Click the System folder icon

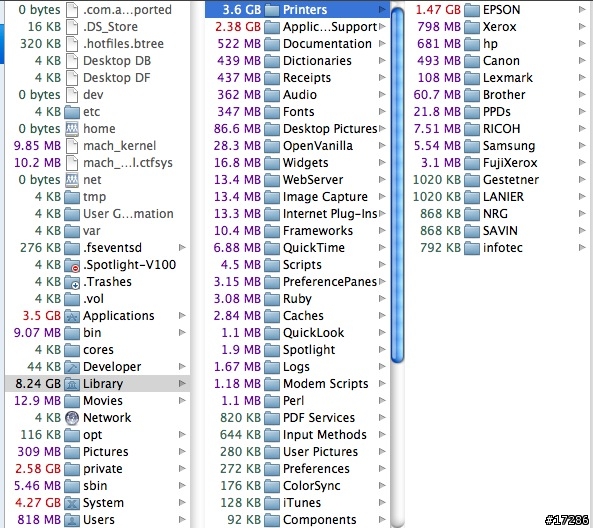tap(72, 503)
